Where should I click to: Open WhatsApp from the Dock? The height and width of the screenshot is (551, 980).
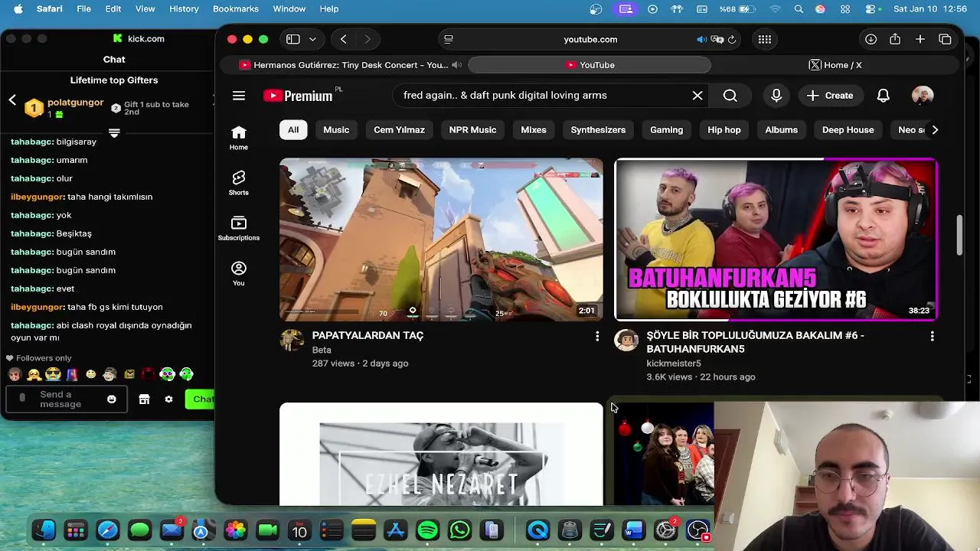(460, 530)
